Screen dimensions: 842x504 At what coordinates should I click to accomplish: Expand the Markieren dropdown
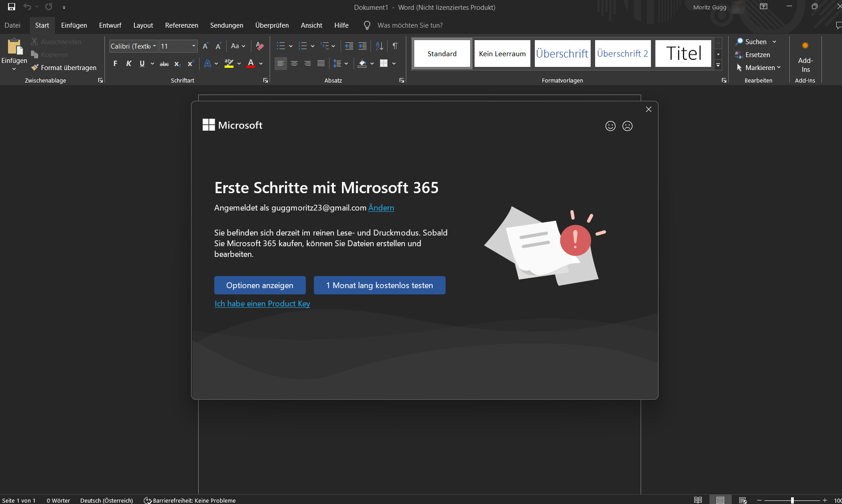point(779,67)
